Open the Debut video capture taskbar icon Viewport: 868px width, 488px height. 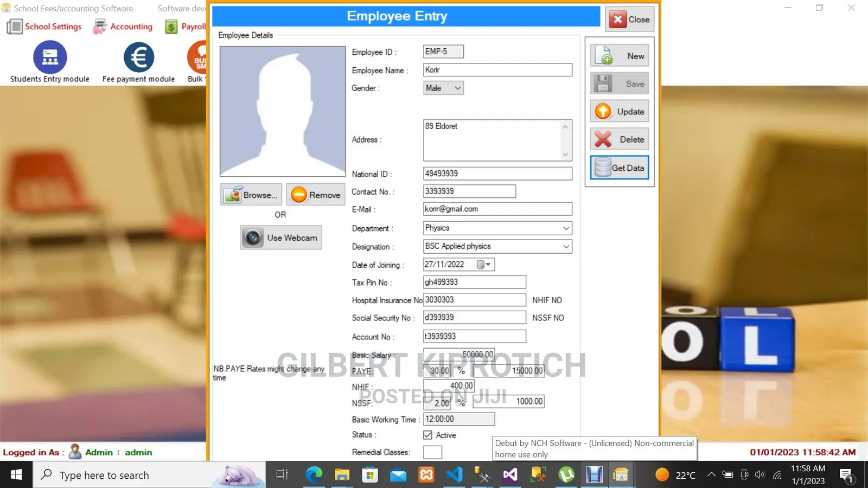point(595,475)
